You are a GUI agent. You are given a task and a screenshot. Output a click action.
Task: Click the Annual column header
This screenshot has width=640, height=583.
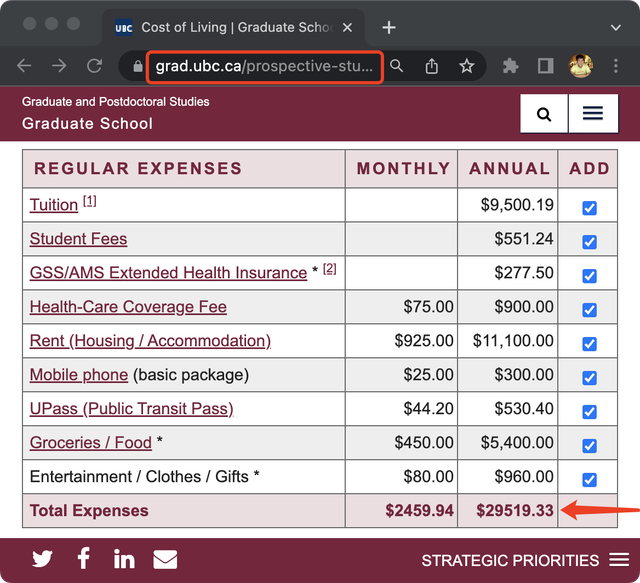pos(508,169)
